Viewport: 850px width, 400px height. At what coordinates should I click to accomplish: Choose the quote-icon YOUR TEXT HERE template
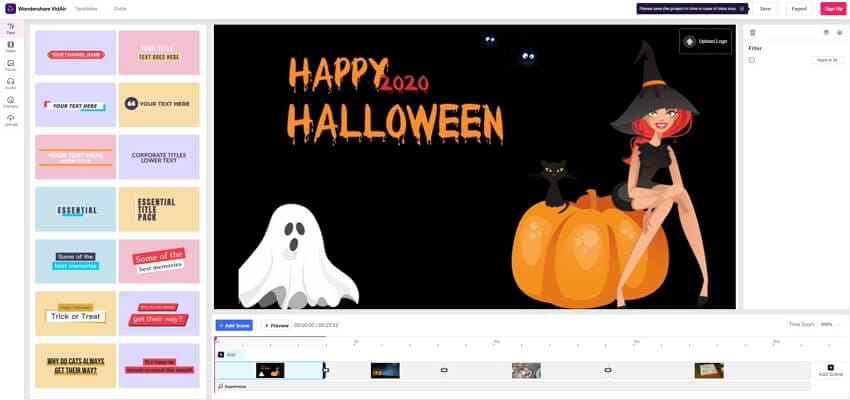click(159, 105)
